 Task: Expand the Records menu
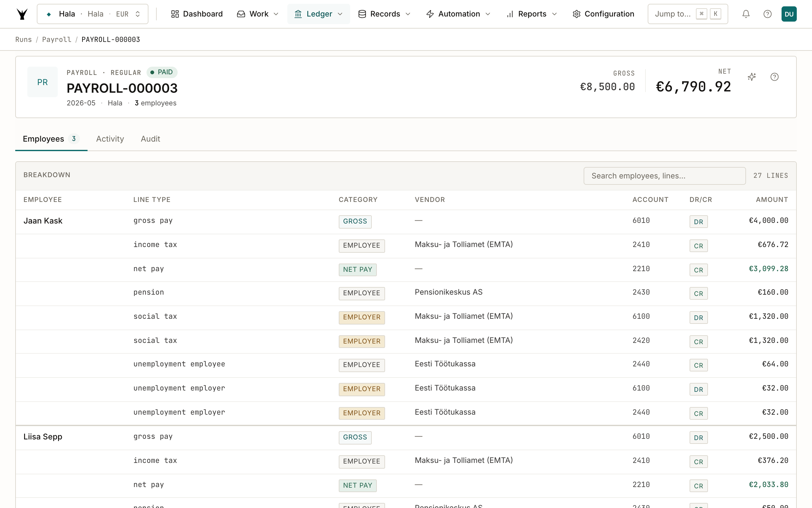(384, 14)
